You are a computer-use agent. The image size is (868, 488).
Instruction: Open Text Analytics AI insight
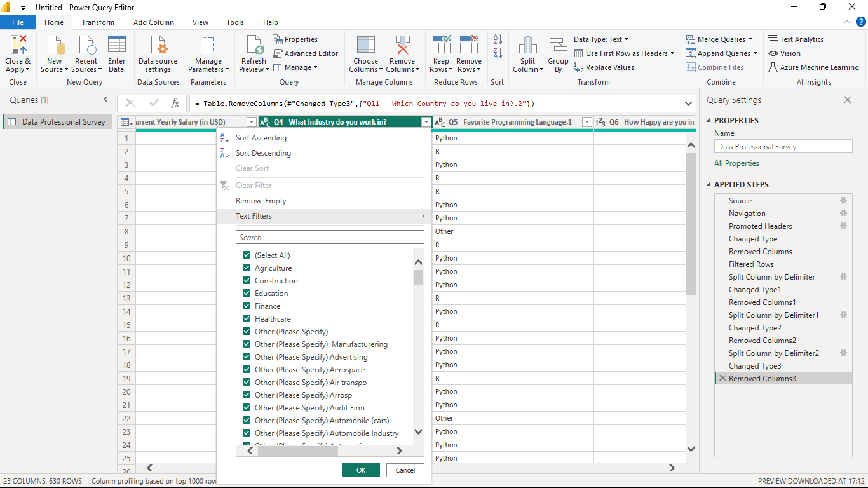point(796,39)
